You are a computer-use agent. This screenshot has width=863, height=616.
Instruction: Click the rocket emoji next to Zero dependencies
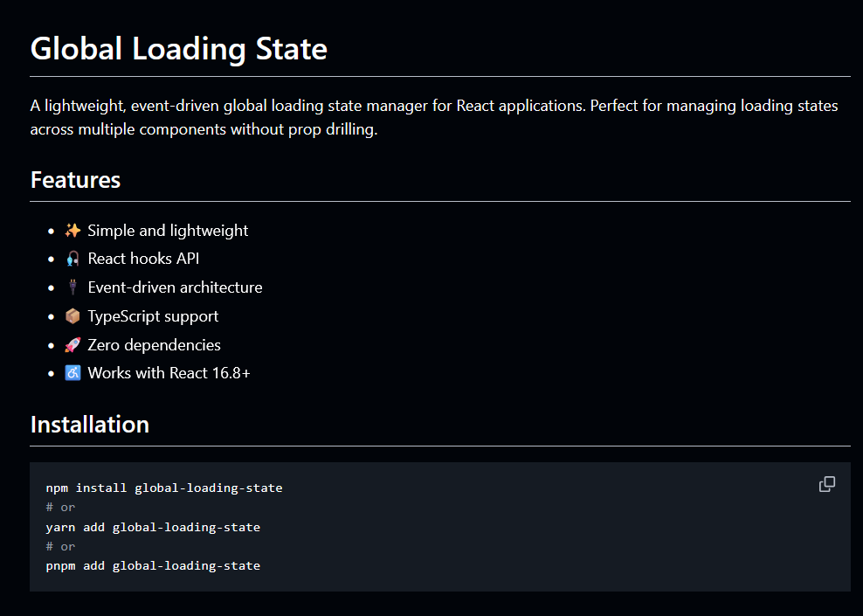point(72,344)
